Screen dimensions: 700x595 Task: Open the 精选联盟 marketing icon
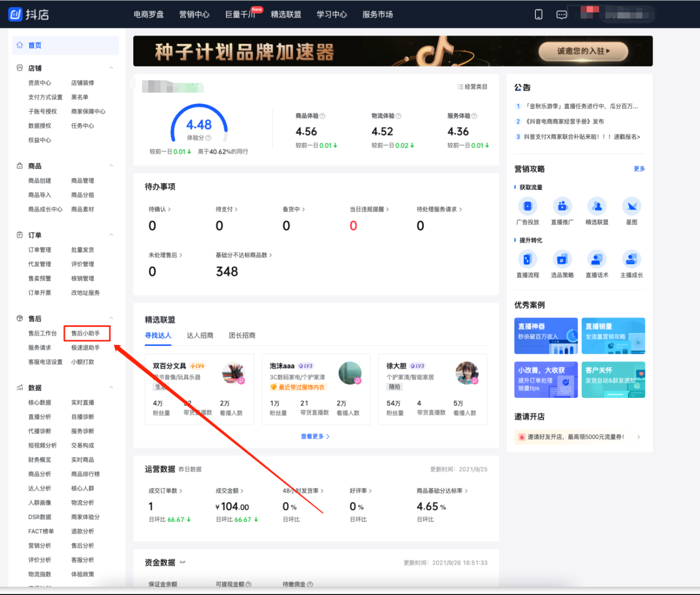597,206
